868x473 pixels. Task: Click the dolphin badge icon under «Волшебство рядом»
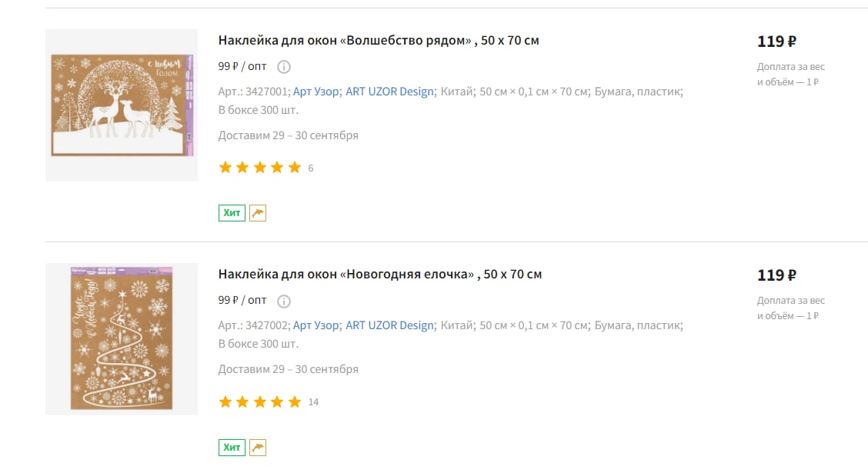point(258,213)
